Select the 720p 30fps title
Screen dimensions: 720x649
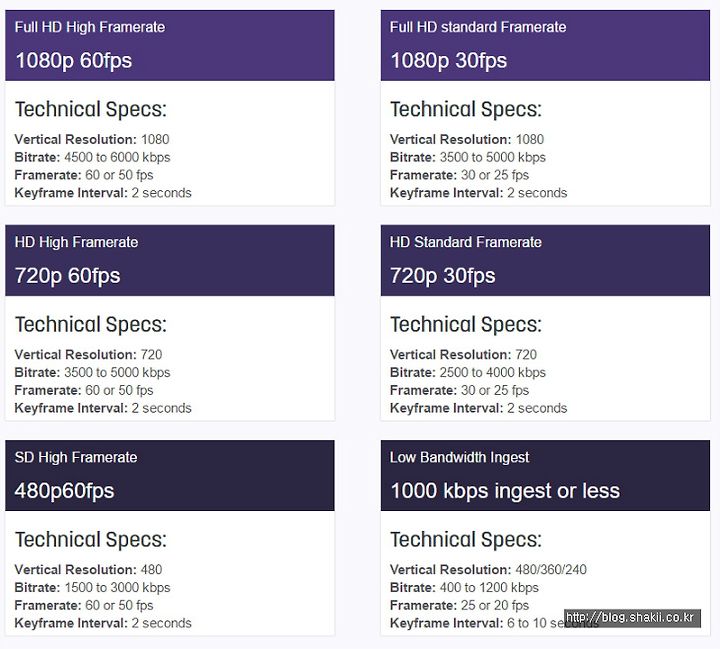tap(442, 275)
